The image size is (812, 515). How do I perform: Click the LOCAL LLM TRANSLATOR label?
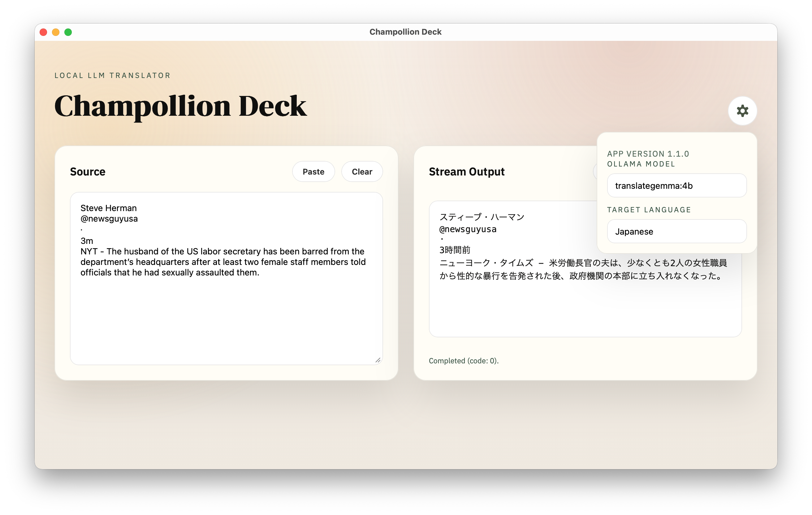click(x=112, y=75)
